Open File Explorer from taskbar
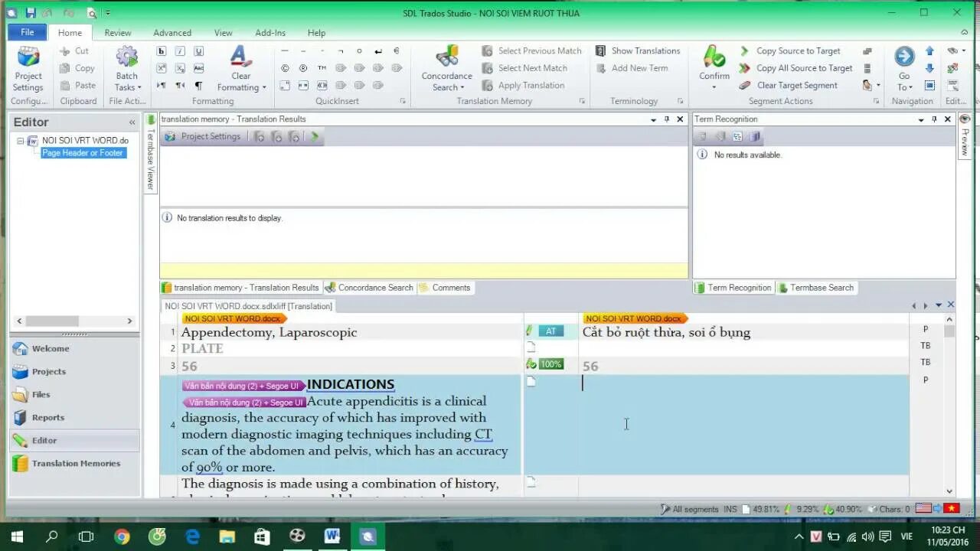 coord(227,536)
